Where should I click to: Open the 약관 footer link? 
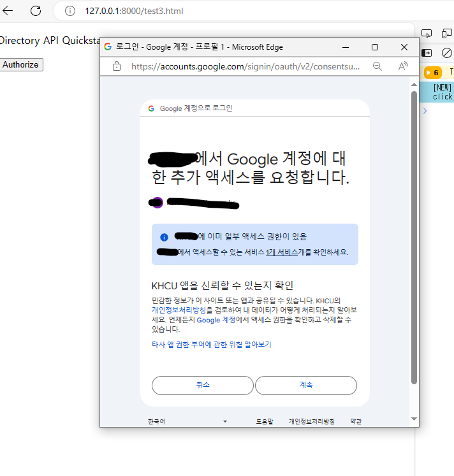[356, 421]
